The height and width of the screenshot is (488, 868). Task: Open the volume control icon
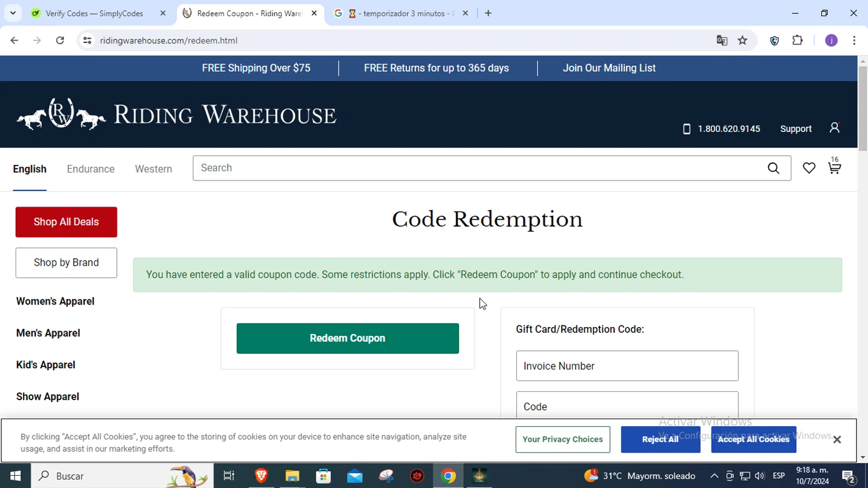760,476
